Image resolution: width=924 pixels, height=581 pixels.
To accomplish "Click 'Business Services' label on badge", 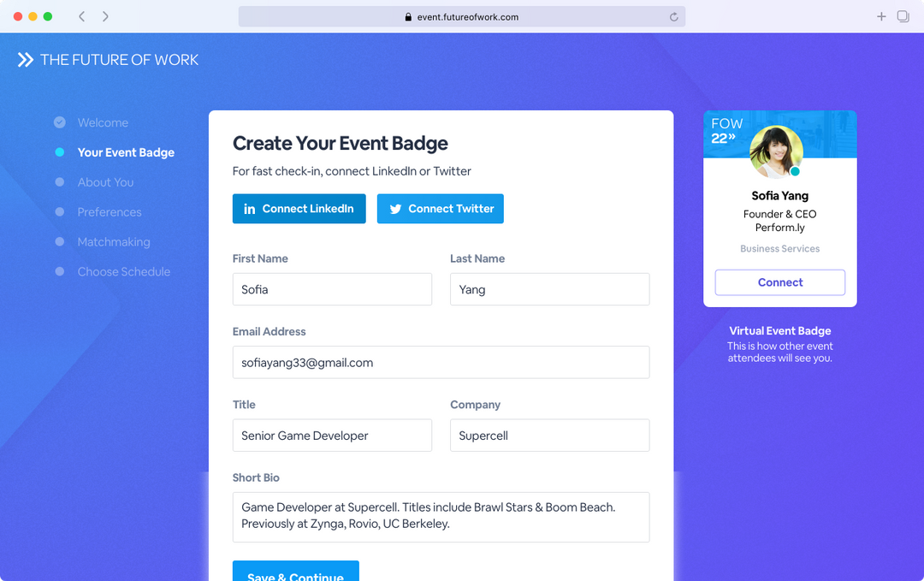I will click(779, 249).
